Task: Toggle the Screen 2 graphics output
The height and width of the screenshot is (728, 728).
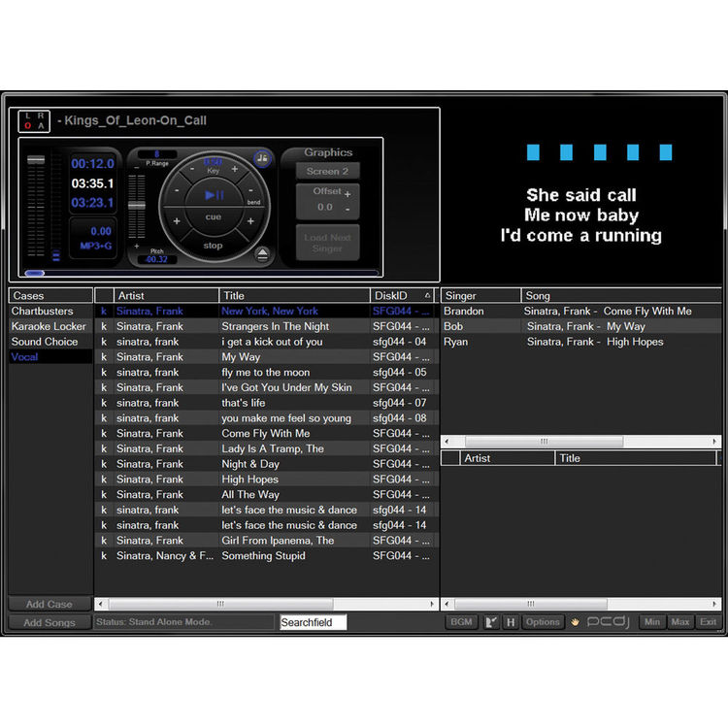Action: [327, 171]
